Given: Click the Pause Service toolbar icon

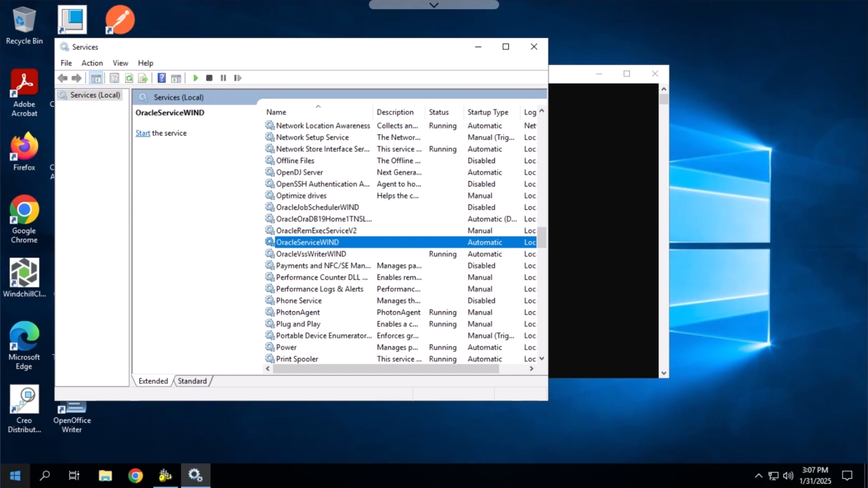Looking at the screenshot, I should coord(223,78).
